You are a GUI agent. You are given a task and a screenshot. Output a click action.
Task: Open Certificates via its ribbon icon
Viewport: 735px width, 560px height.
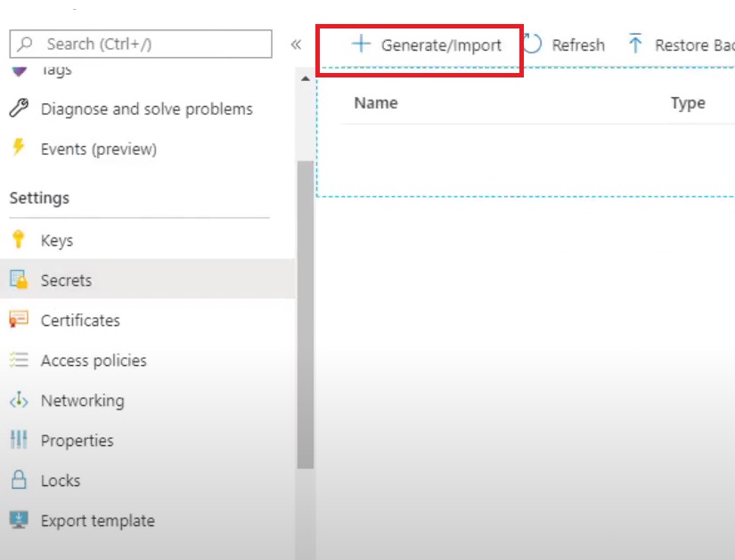[x=20, y=320]
